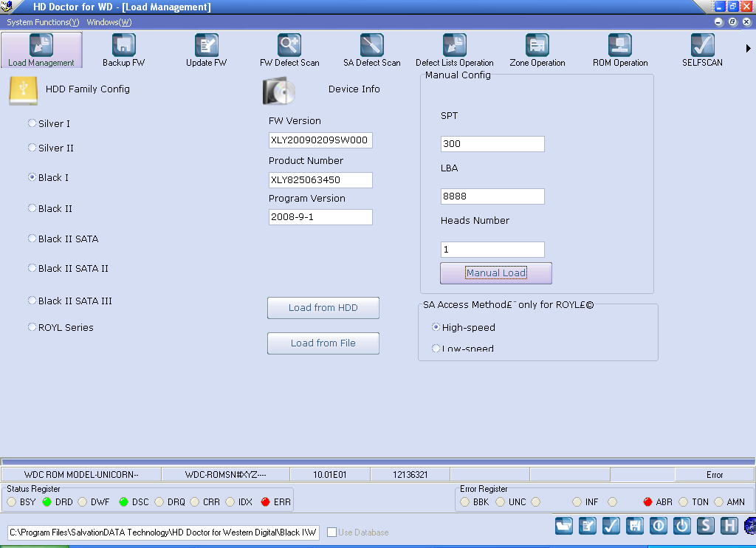Click the LBA value field
The width and height of the screenshot is (756, 548).
pos(492,196)
